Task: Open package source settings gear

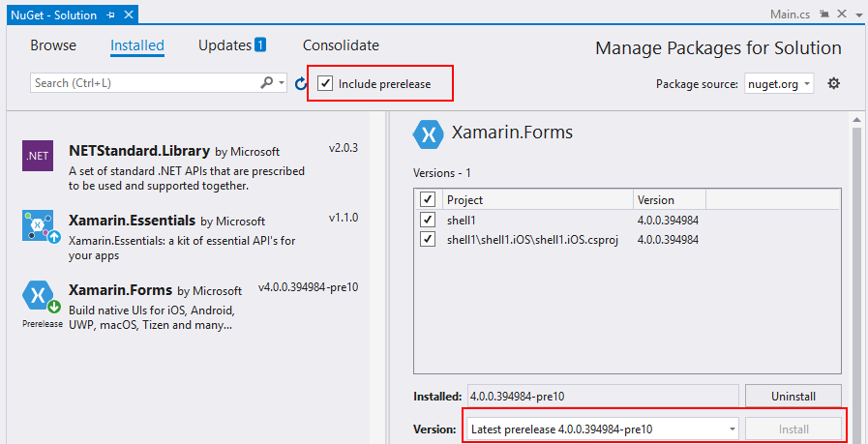Action: click(x=834, y=84)
